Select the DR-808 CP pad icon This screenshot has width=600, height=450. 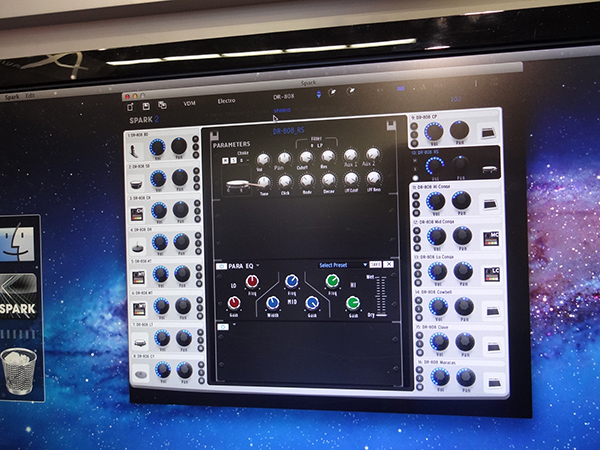point(488,132)
